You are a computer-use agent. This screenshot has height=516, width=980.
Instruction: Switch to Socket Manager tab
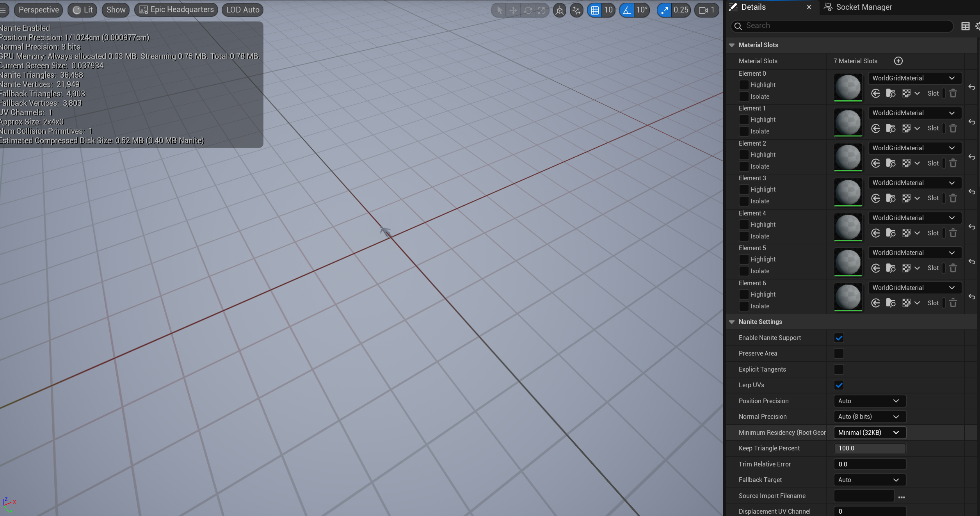pyautogui.click(x=863, y=7)
